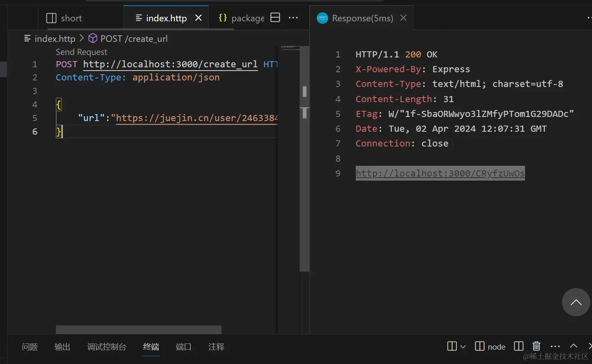Select the Response(5ms) tab
This screenshot has width=592, height=364.
362,18
